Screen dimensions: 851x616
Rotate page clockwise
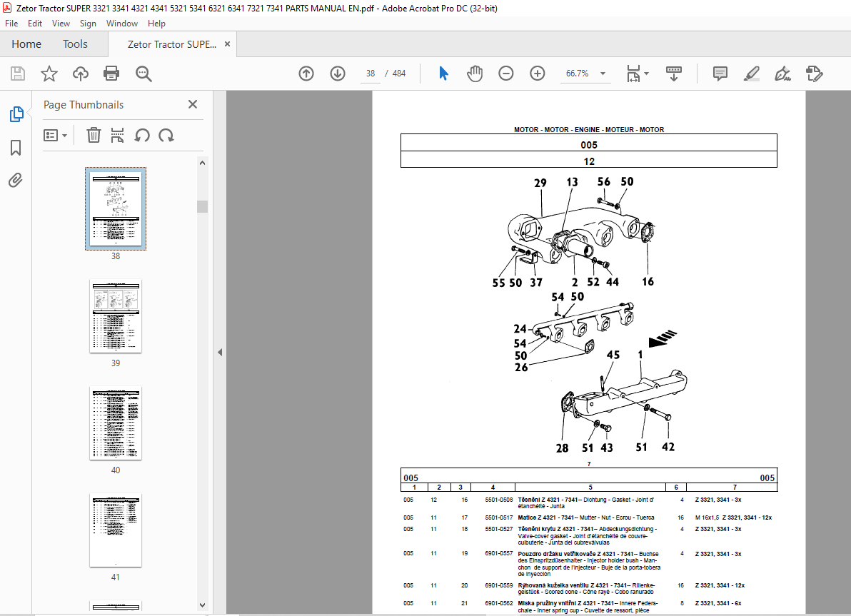(x=166, y=135)
